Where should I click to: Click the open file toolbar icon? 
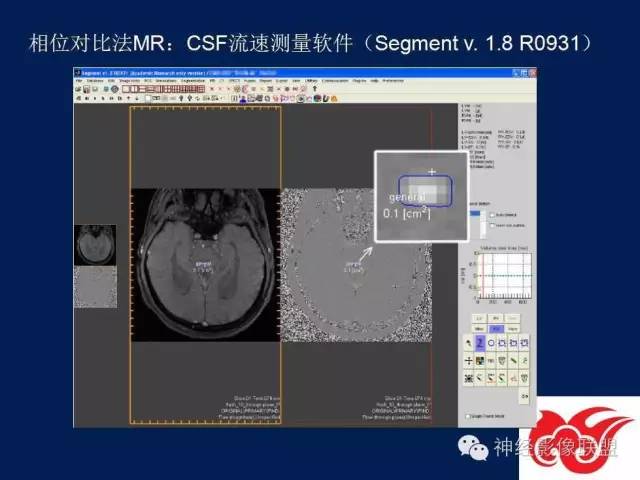78,89
